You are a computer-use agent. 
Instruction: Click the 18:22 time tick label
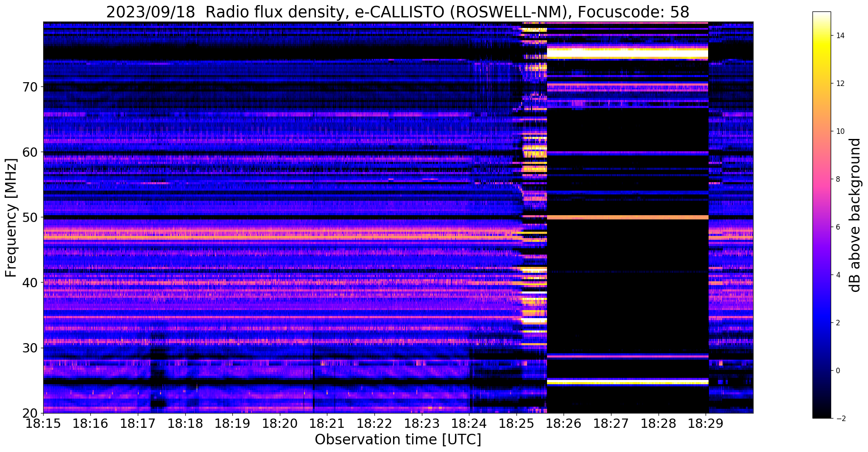[374, 424]
